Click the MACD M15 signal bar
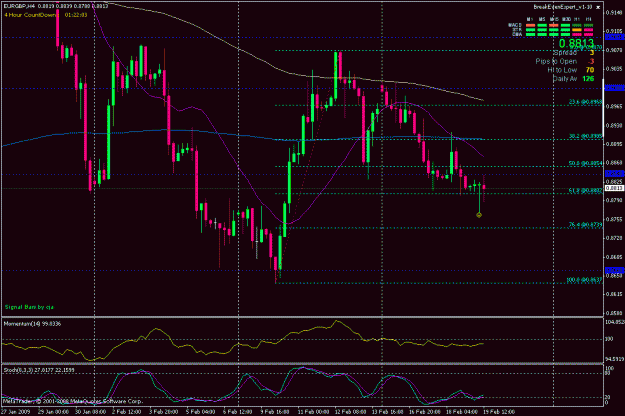 coord(554,25)
